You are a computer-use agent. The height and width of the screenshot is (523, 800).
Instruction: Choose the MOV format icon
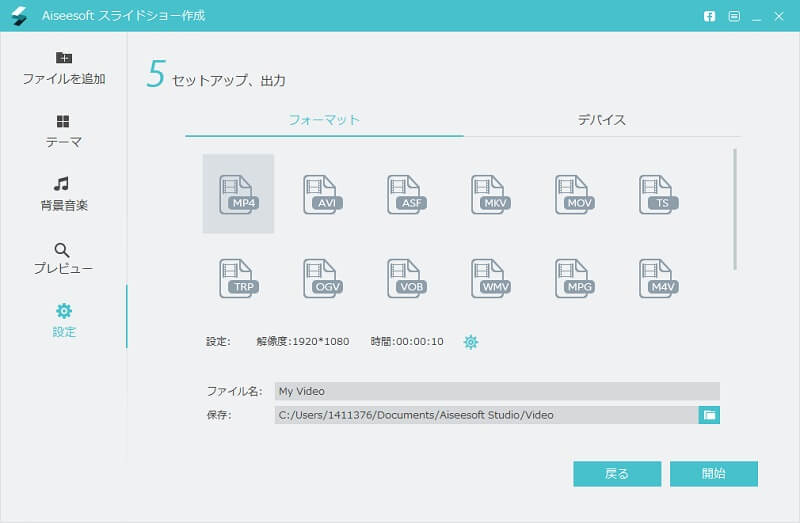(574, 194)
